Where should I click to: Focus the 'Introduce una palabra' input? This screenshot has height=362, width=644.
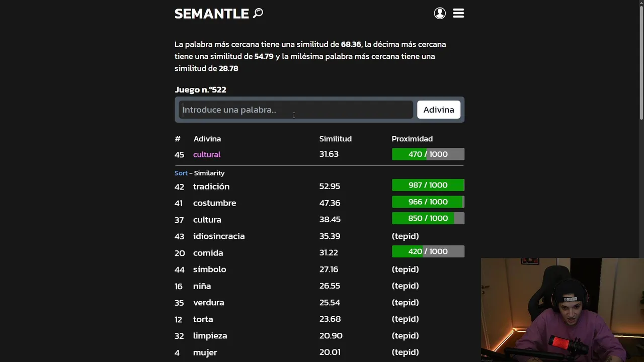click(296, 110)
